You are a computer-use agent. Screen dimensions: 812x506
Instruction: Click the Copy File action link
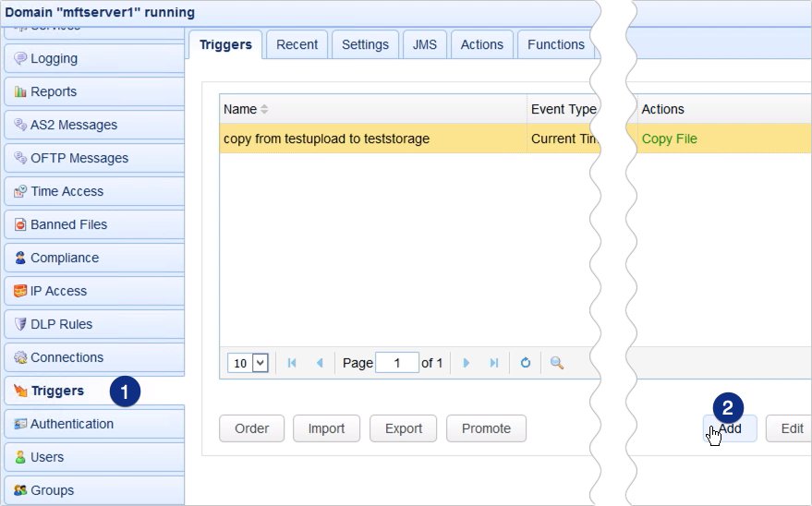pos(669,139)
